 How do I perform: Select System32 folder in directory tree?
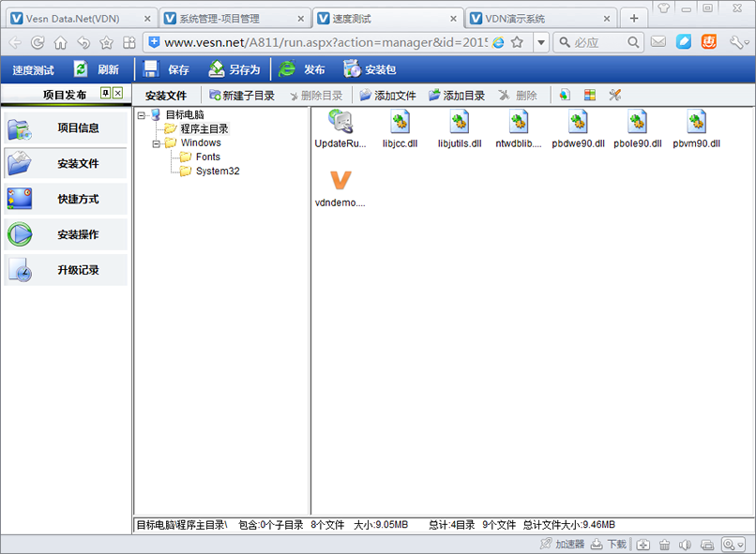217,171
